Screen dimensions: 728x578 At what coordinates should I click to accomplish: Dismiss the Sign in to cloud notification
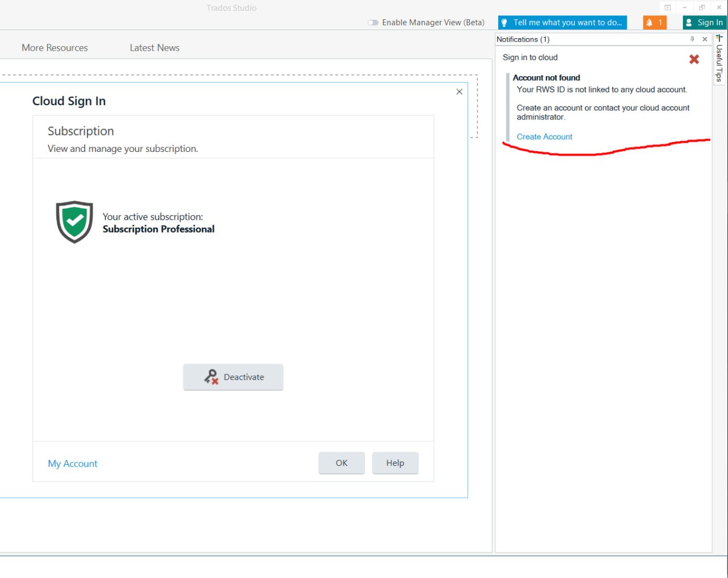[694, 59]
